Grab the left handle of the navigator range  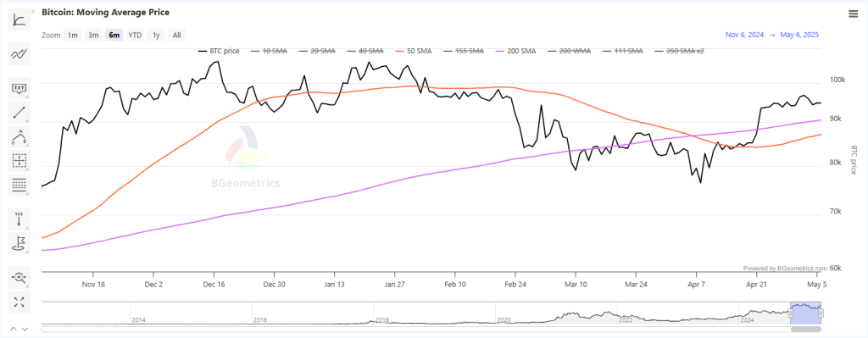coord(791,313)
